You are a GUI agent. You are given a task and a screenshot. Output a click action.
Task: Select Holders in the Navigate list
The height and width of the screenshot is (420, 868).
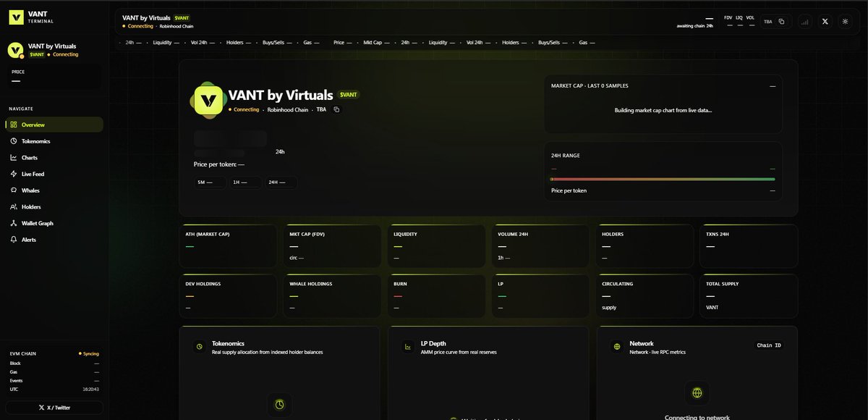[54, 206]
